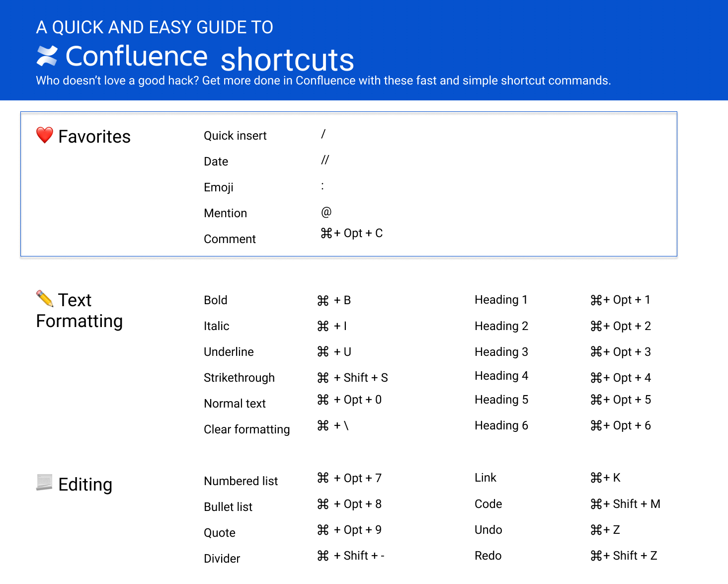Click the Confluence title text
The width and height of the screenshot is (728, 584).
(137, 56)
